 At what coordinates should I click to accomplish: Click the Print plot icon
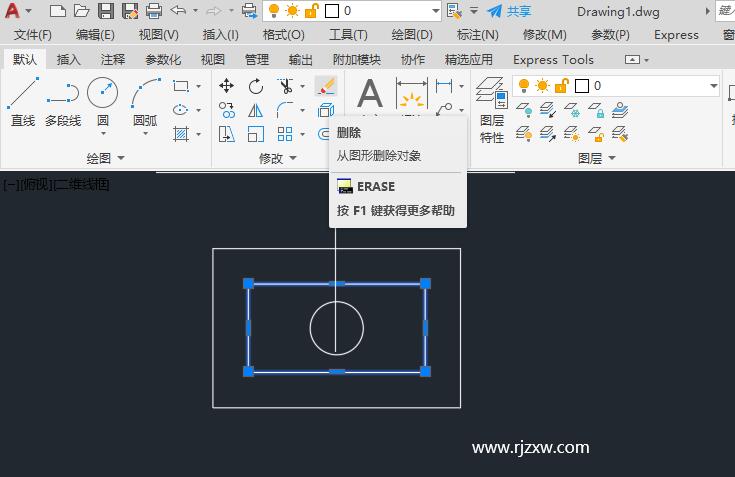tap(154, 11)
